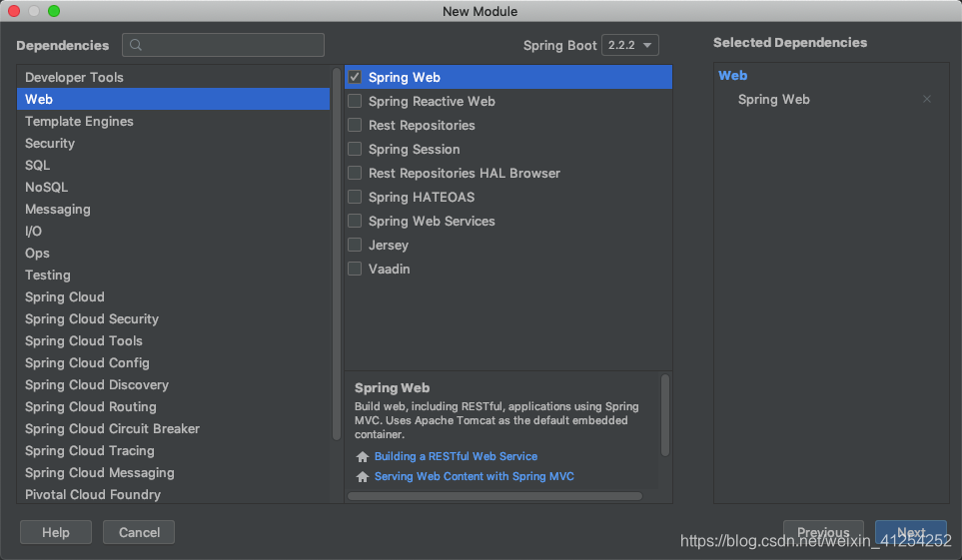This screenshot has height=560, width=962.
Task: Tick the Spring Session checkbox
Action: (355, 149)
